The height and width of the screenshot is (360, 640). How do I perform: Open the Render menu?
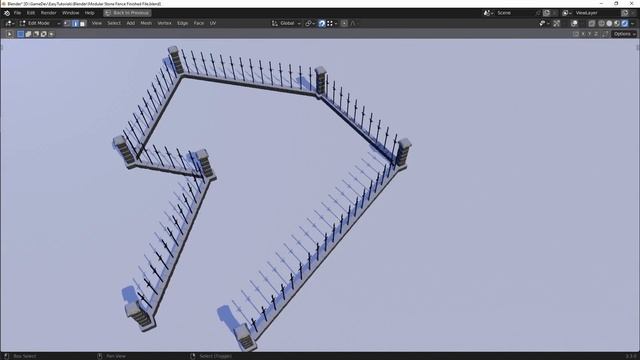point(49,13)
